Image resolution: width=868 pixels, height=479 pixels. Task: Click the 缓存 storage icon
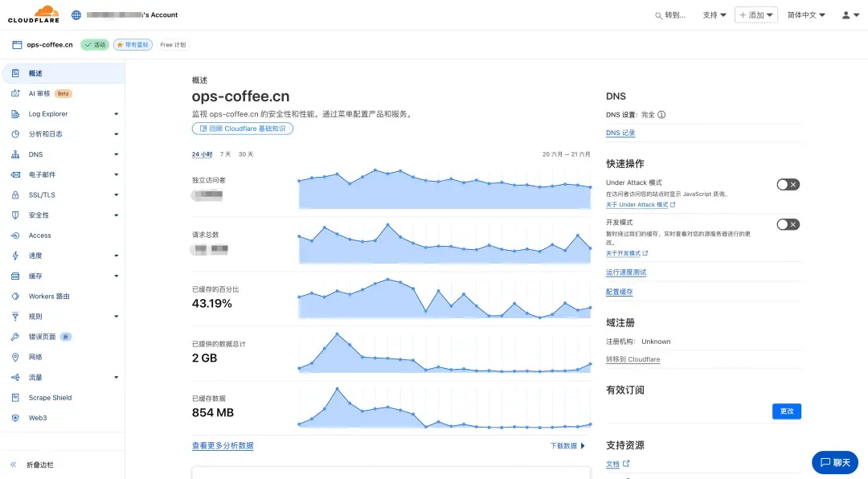[15, 276]
